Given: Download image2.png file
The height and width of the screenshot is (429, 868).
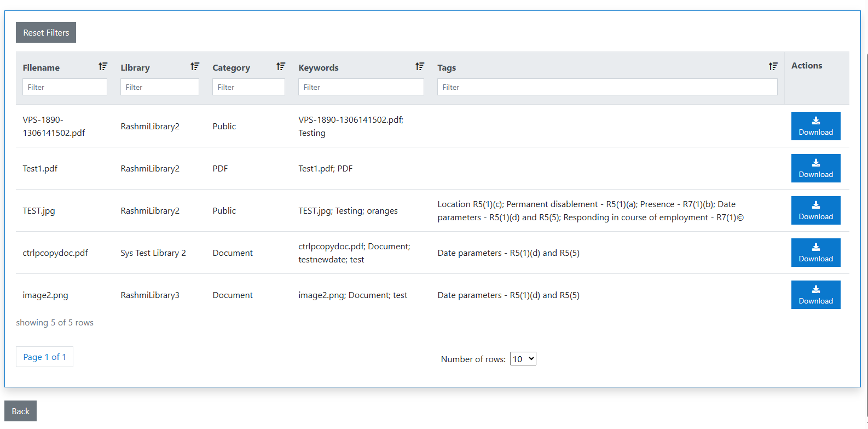Looking at the screenshot, I should coord(815,295).
